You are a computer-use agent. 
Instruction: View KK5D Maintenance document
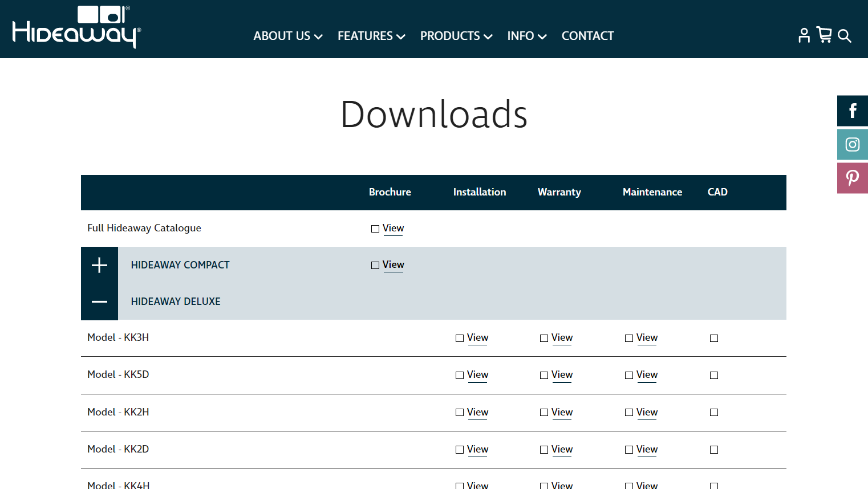point(642,375)
